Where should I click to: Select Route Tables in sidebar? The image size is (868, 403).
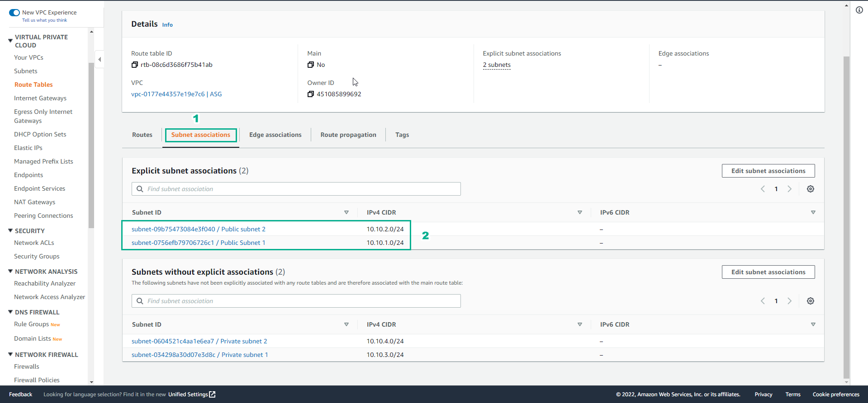[33, 84]
